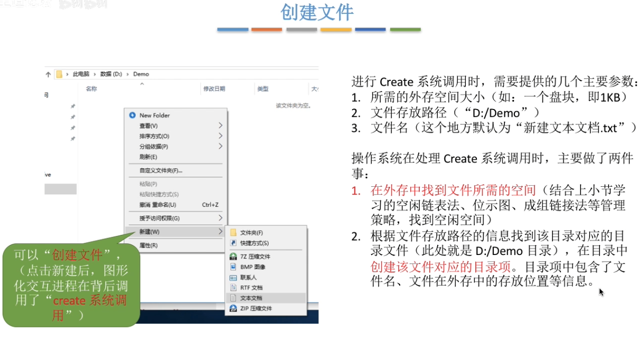Click the highlighted row in the Explorer sidebar

60,189
